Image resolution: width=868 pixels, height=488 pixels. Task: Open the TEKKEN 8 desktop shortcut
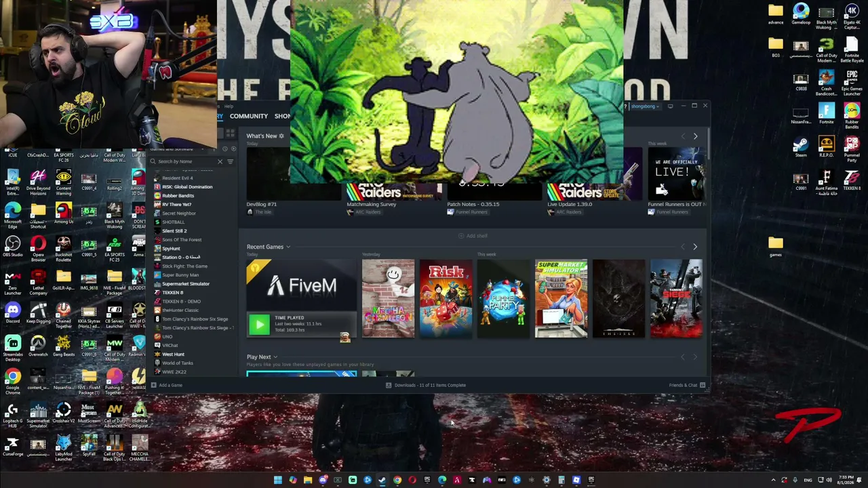tap(852, 180)
